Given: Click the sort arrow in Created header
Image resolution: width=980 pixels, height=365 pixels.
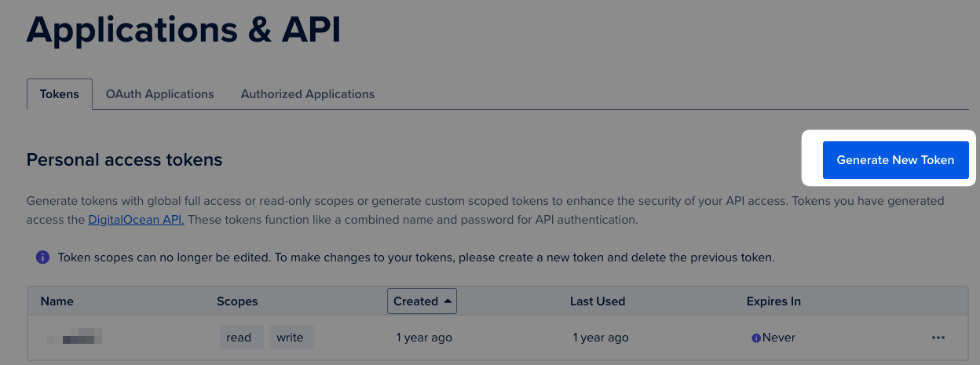Looking at the screenshot, I should point(448,301).
